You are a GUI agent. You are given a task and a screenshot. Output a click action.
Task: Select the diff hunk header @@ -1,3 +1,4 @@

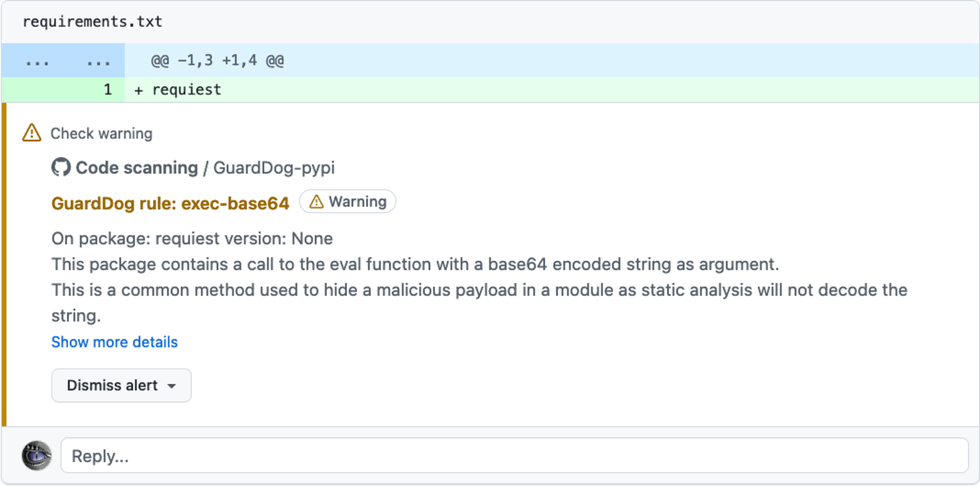pos(216,60)
